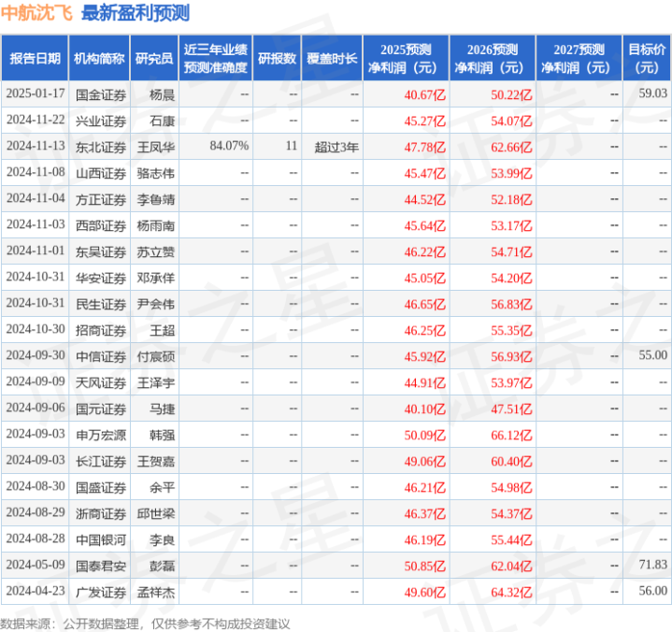Click the 浙商证券 institution cell
This screenshot has width=672, height=632.
click(101, 513)
